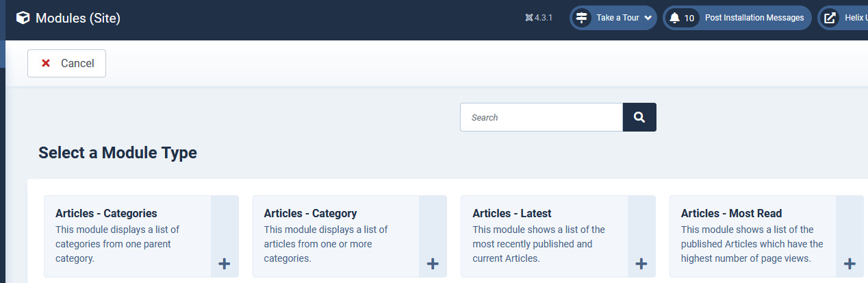Screen dimensions: 868x283
Task: Expand the Take a Tour dropdown chevron
Action: click(648, 18)
